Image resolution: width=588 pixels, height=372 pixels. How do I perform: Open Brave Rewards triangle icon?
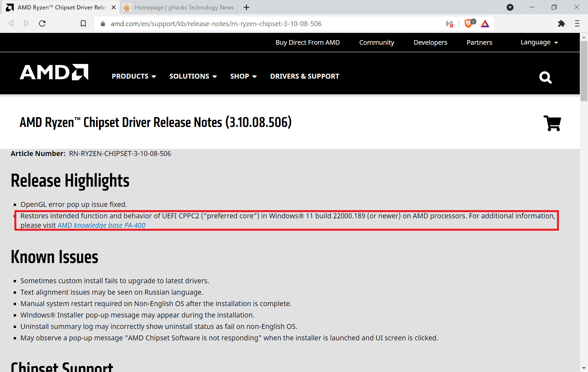[x=485, y=23]
